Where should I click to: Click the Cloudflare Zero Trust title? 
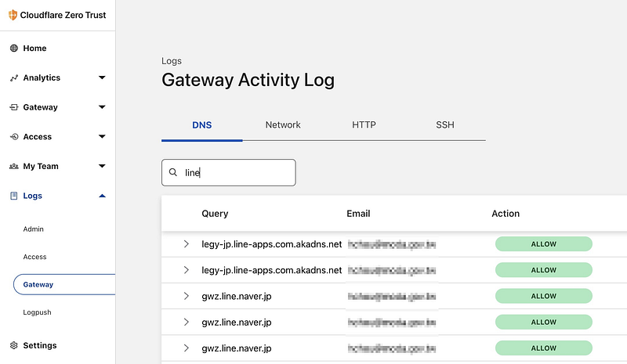click(x=63, y=15)
